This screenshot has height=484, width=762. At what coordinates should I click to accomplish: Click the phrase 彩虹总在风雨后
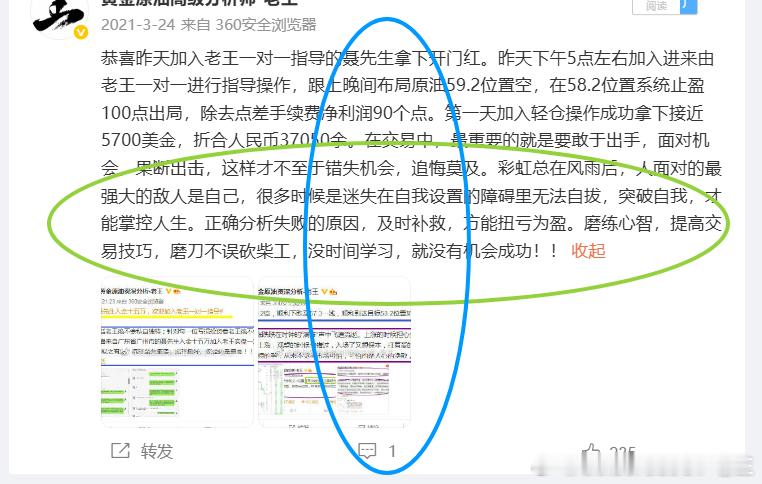click(x=557, y=168)
